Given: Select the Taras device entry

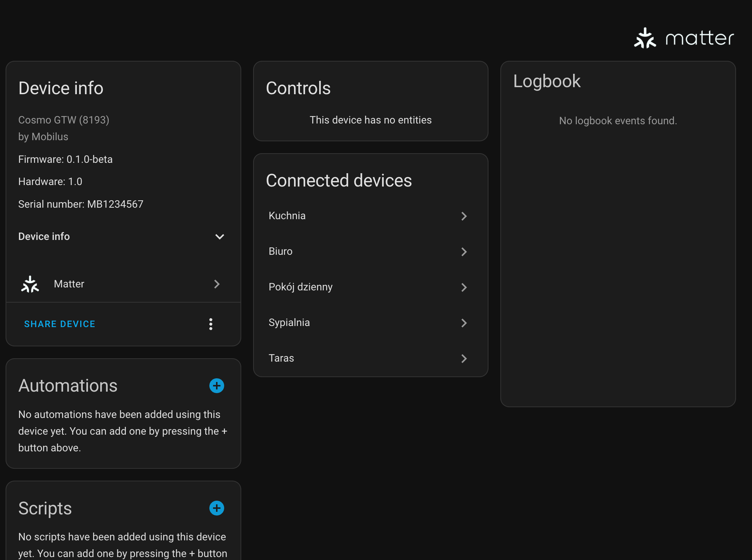Looking at the screenshot, I should click(371, 358).
